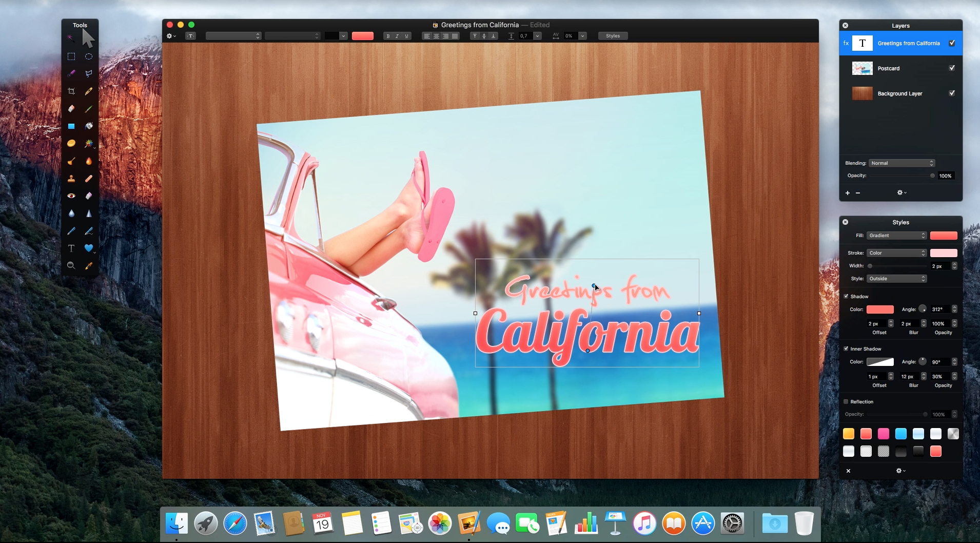Screen dimensions: 980x543
Task: Select the Eyedropper tool
Action: 89,266
